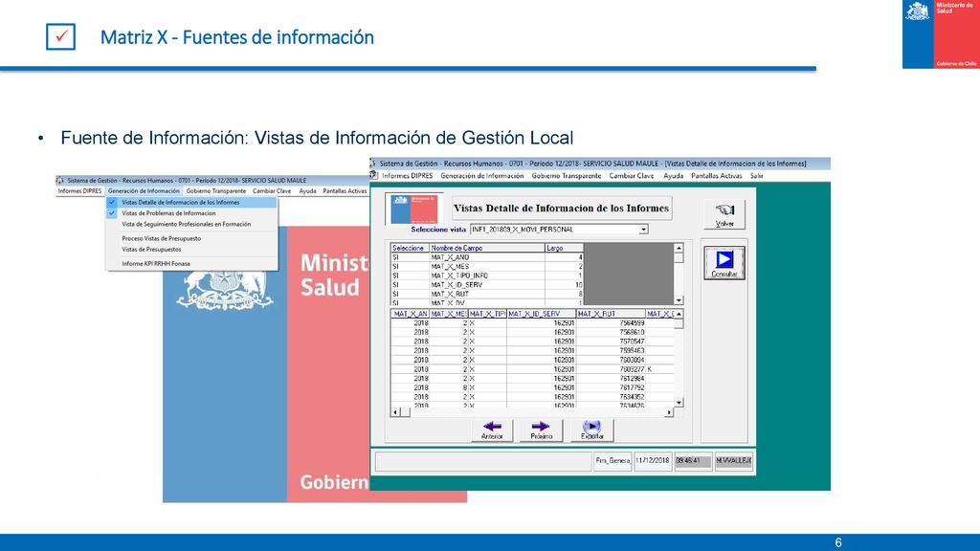Image resolution: width=980 pixels, height=551 pixels.
Task: Click app icon in the Vistas Detalle window title bar
Action: pyautogui.click(x=373, y=163)
